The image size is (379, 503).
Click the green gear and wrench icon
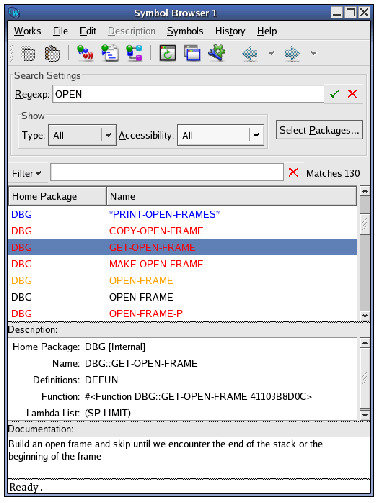(x=217, y=53)
